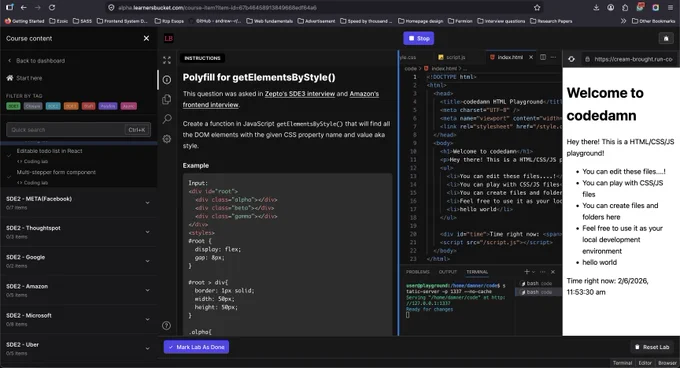Click the preview pane URL field
Screen dimensions: 680x368
(630, 59)
